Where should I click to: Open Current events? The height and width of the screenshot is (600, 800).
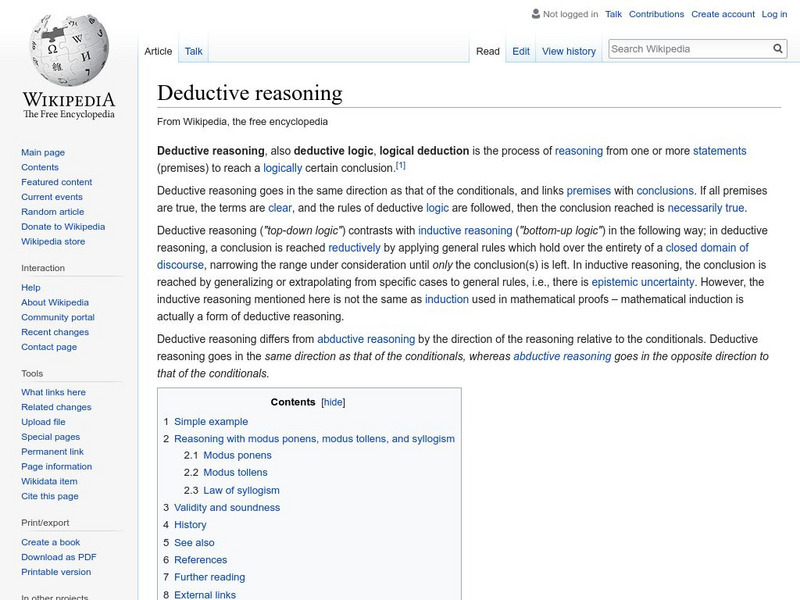point(52,196)
